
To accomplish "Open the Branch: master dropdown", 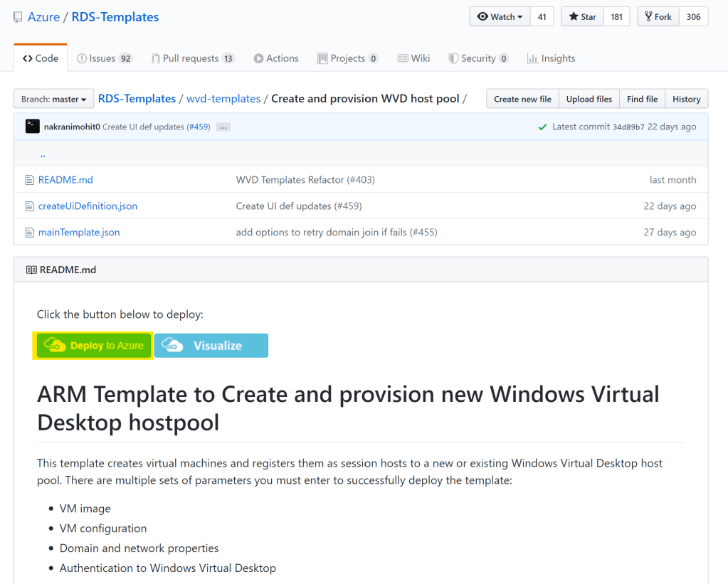I will coord(54,100).
